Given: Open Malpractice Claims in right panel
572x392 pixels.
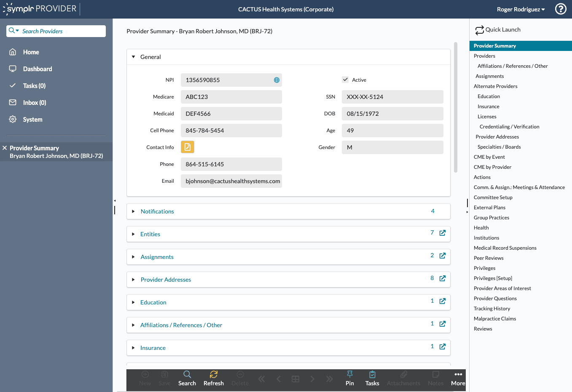Looking at the screenshot, I should click(495, 319).
